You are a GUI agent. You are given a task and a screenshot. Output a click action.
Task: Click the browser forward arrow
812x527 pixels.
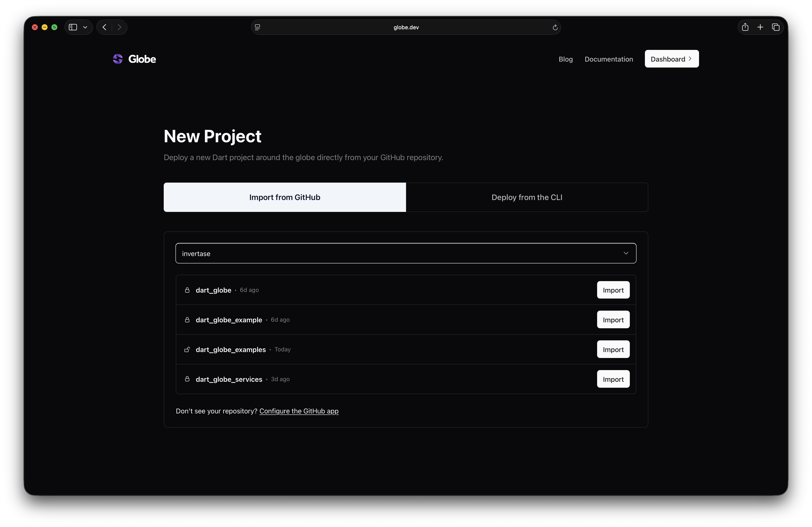(x=119, y=27)
